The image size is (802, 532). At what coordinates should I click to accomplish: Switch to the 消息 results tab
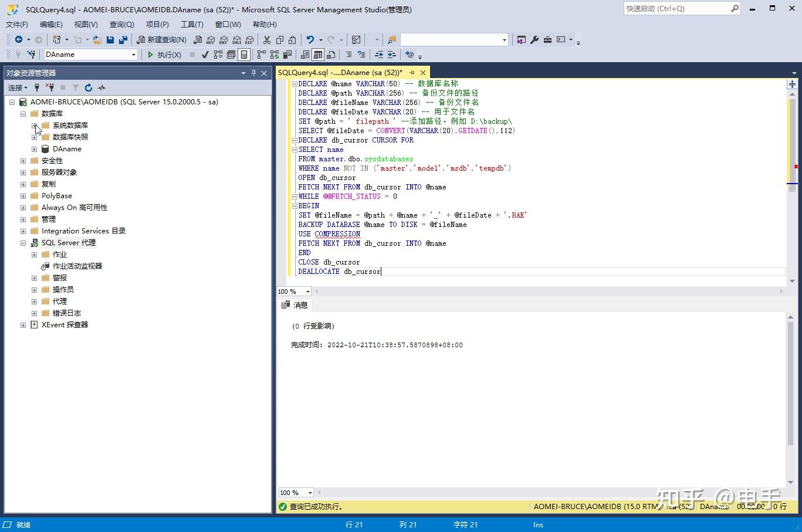295,305
